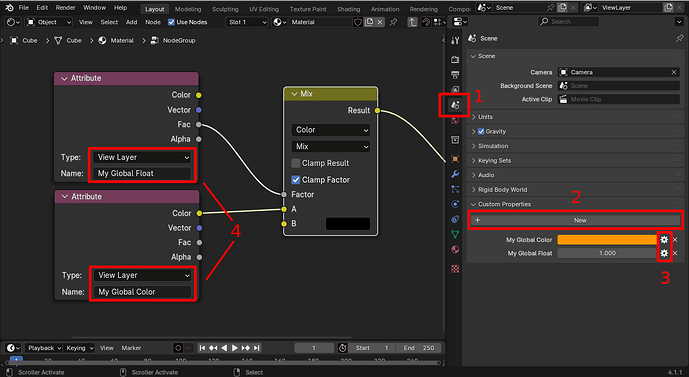Click the New custom property button
The image size is (689, 377).
pyautogui.click(x=575, y=220)
